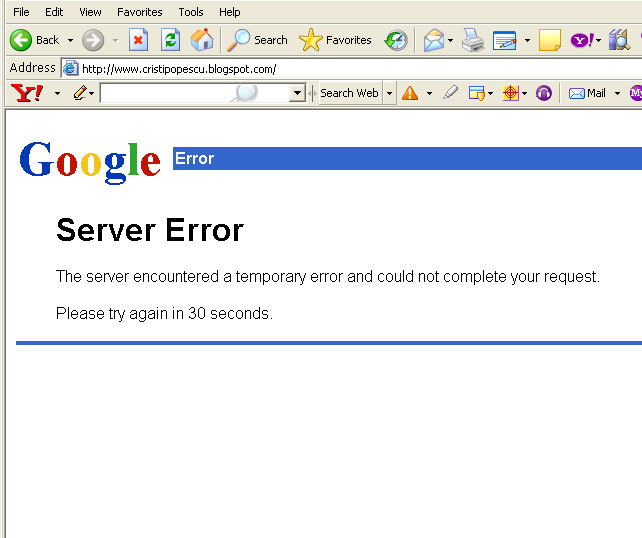Screen dimensions: 642x538
Task: Expand the warning triangle dropdown arrow
Action: click(x=429, y=94)
